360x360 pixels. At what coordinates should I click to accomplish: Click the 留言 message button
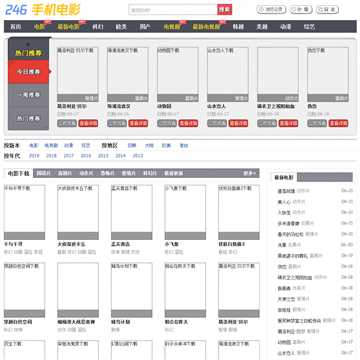point(327,10)
